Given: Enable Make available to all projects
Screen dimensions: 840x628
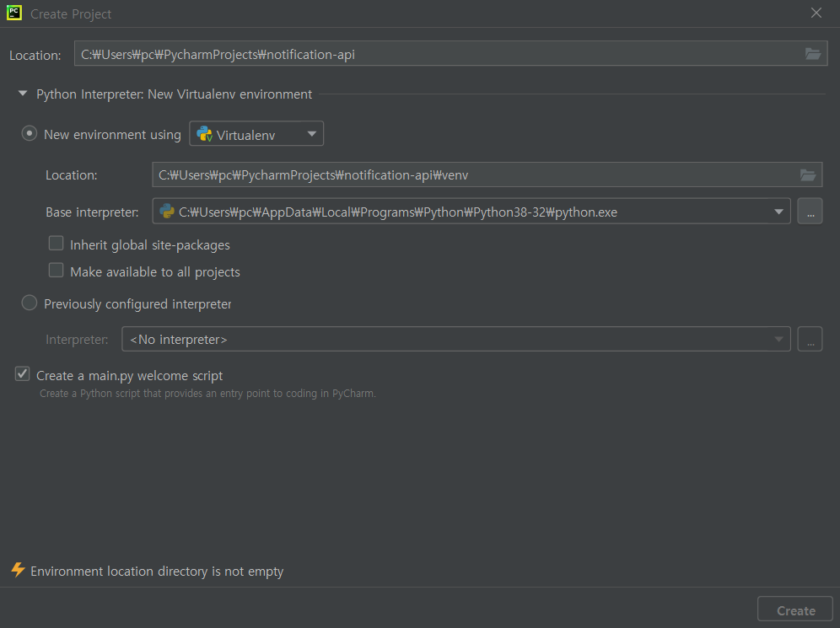Looking at the screenshot, I should (x=56, y=271).
